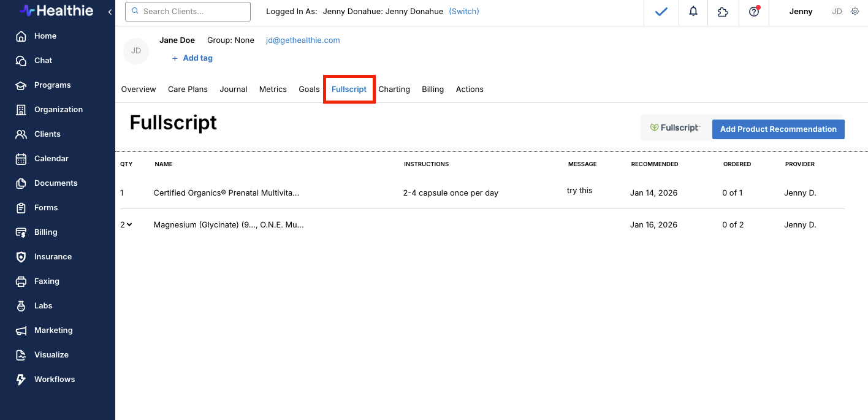Click the Switch account link

pos(464,12)
